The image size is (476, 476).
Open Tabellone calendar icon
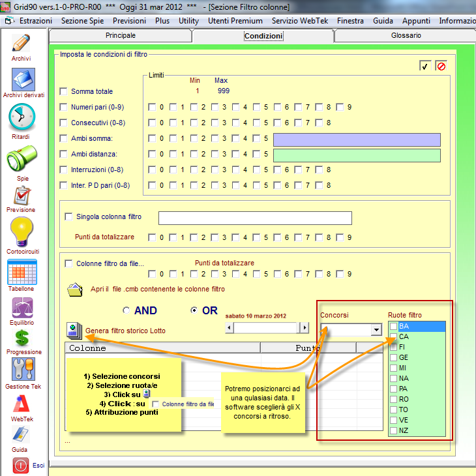click(22, 272)
